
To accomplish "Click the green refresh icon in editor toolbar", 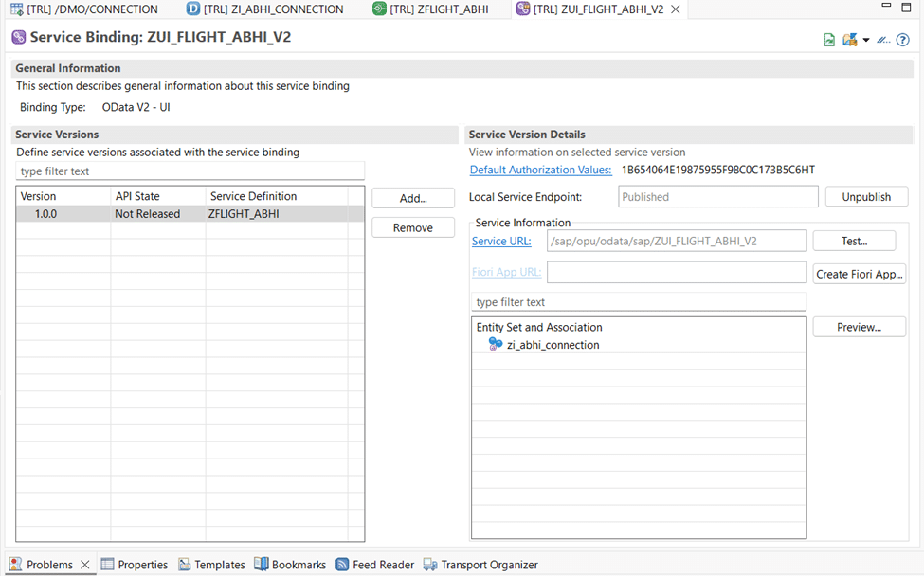I will (x=829, y=40).
